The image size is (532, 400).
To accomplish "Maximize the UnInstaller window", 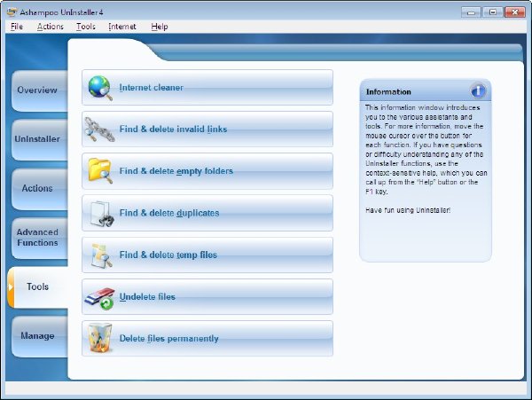I will pyautogui.click(x=493, y=12).
